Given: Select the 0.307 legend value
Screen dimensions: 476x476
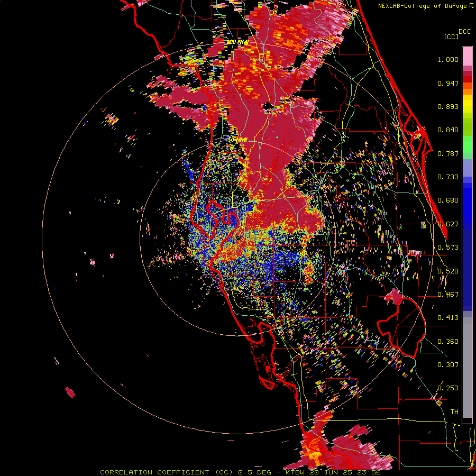Looking at the screenshot, I should (448, 365).
